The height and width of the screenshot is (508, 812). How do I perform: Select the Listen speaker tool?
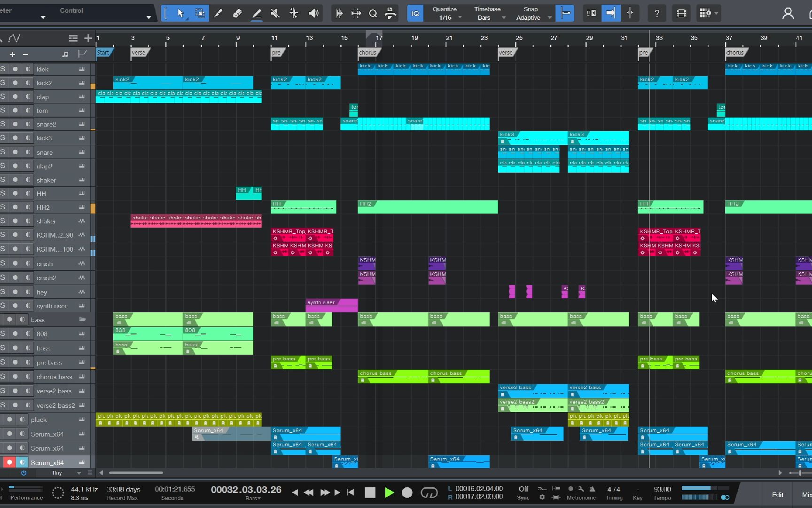(x=313, y=13)
